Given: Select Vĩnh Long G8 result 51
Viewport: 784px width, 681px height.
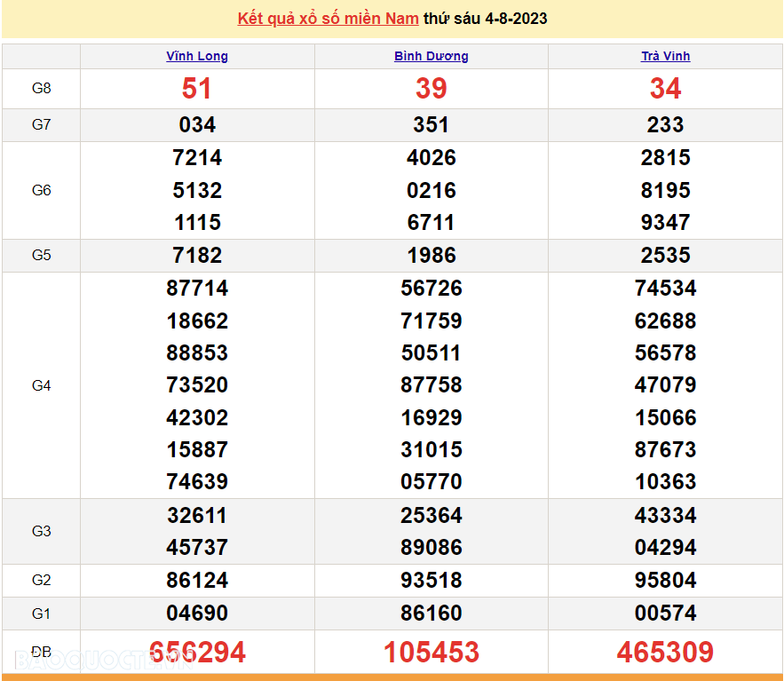Looking at the screenshot, I should coord(197,89).
